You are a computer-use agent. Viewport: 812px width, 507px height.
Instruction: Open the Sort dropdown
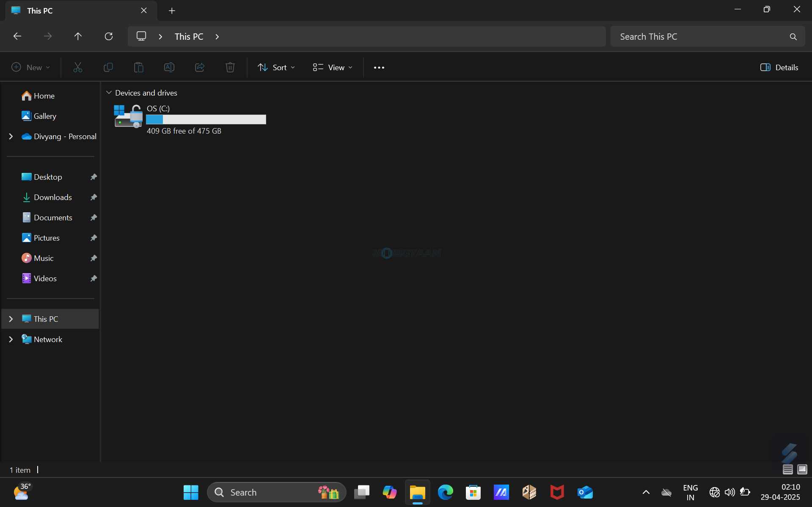point(276,67)
